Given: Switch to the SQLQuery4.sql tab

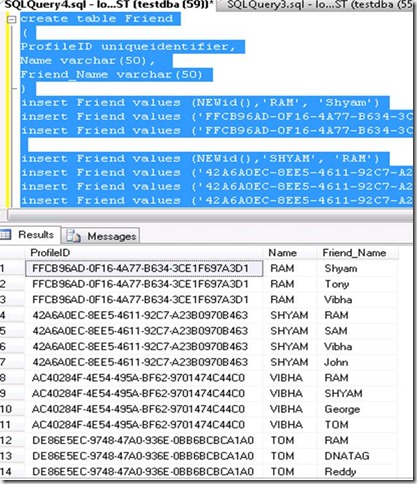Looking at the screenshot, I should (x=107, y=4).
